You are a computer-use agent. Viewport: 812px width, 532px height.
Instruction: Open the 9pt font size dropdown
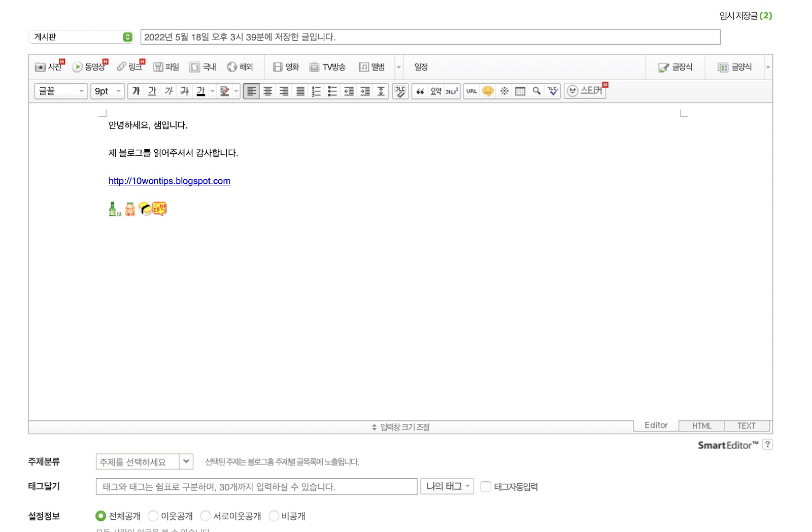108,91
